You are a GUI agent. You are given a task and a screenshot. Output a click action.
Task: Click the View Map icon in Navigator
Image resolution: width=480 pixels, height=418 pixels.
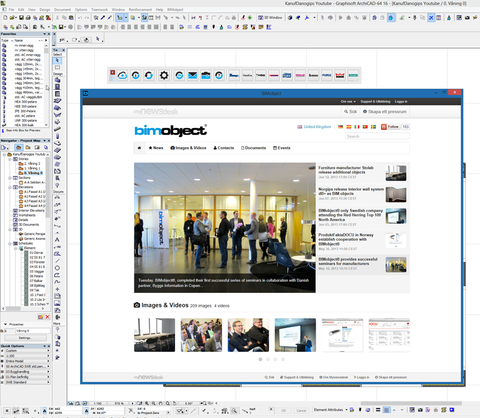coord(28,147)
